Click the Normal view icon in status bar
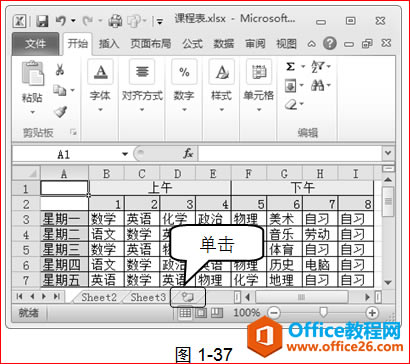410x364 pixels. [185, 312]
